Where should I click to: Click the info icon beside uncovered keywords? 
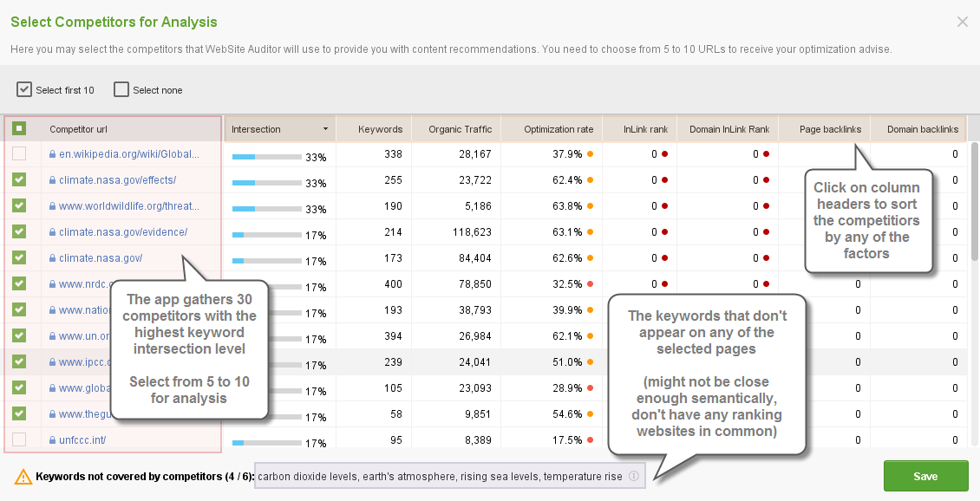tap(634, 476)
